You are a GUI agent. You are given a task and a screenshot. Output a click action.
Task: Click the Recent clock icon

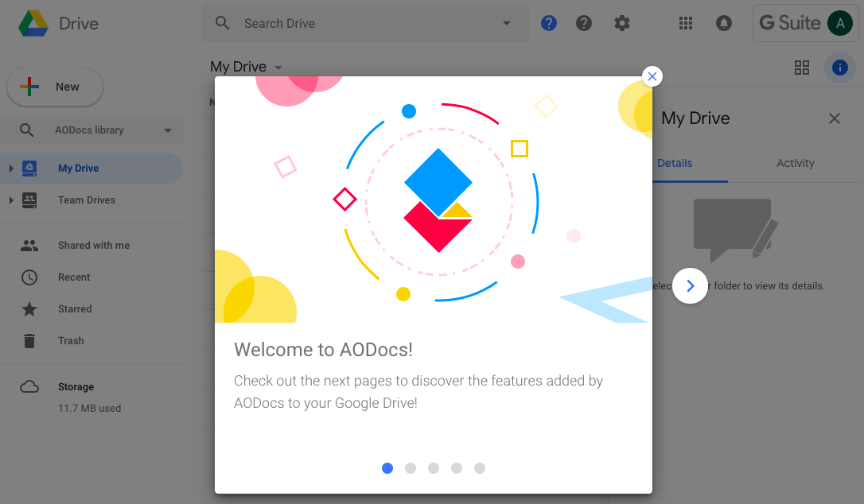pyautogui.click(x=29, y=277)
